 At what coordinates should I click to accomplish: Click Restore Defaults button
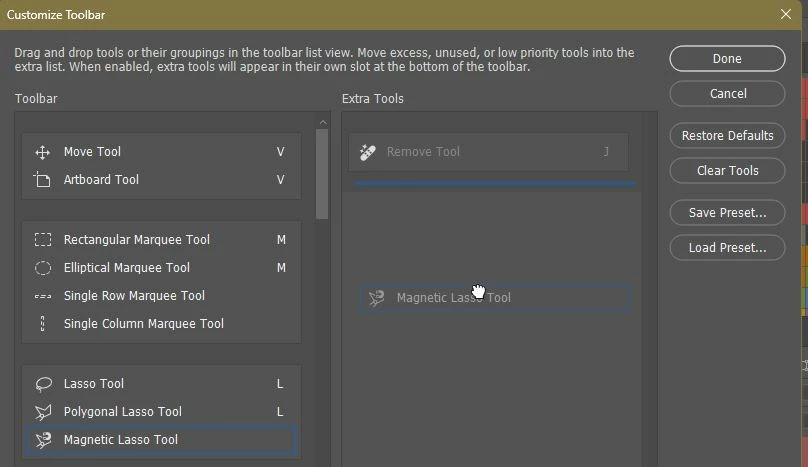coord(727,136)
